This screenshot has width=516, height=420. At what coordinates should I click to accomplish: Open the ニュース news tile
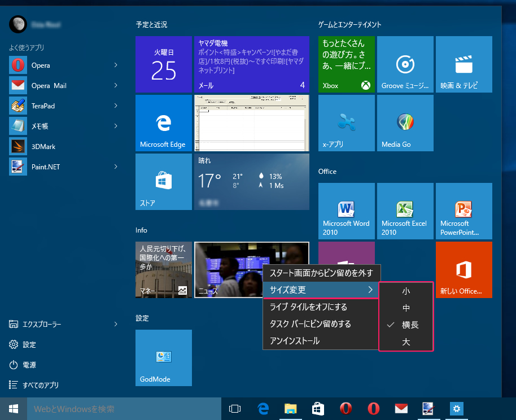pyautogui.click(x=252, y=270)
